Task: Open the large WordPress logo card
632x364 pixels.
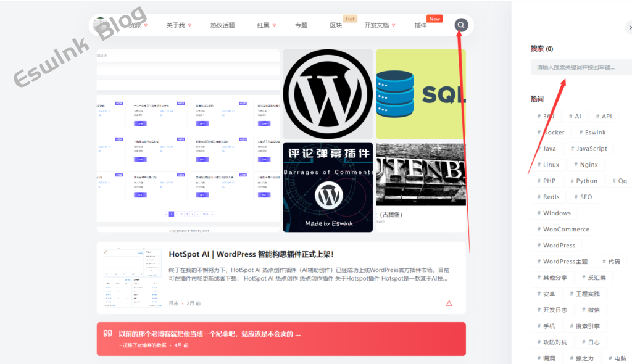Action: pyautogui.click(x=328, y=94)
